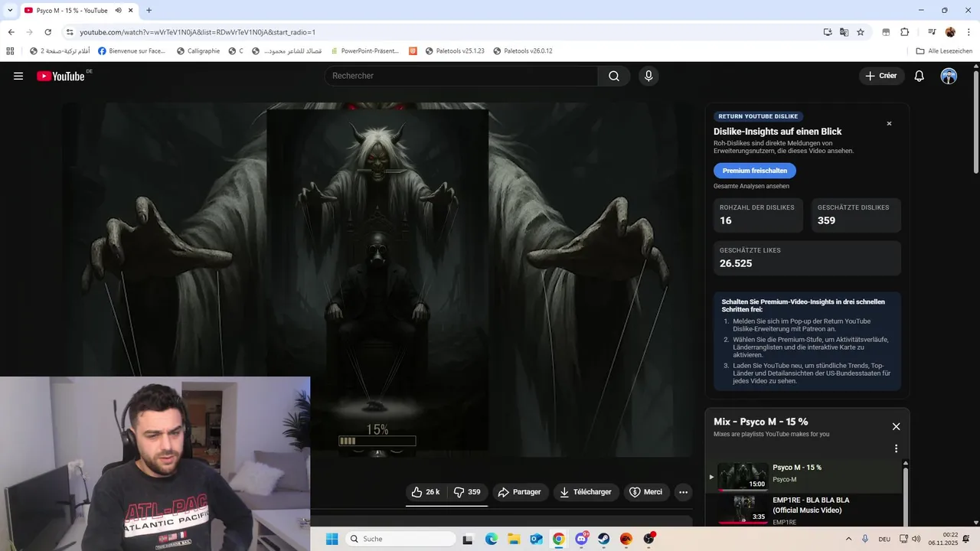Screen dimensions: 980x551
Task: Open Paletools v25.1.23 bookmark
Action: tap(455, 51)
